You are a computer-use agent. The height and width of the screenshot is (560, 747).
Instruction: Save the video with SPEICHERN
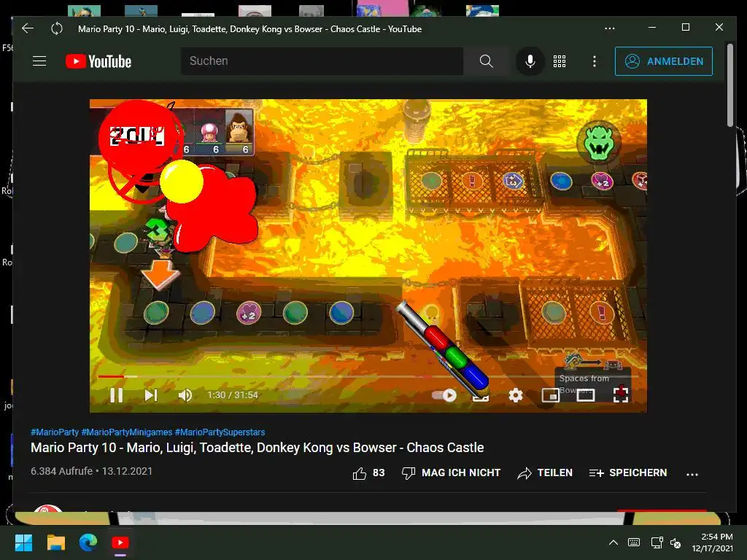628,472
